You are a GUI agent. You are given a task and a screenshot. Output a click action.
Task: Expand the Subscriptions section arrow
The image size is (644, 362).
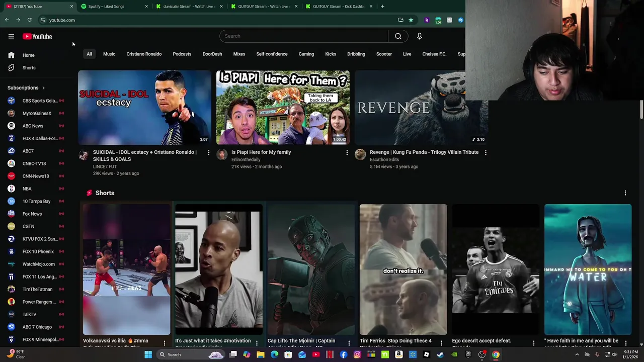(x=43, y=88)
